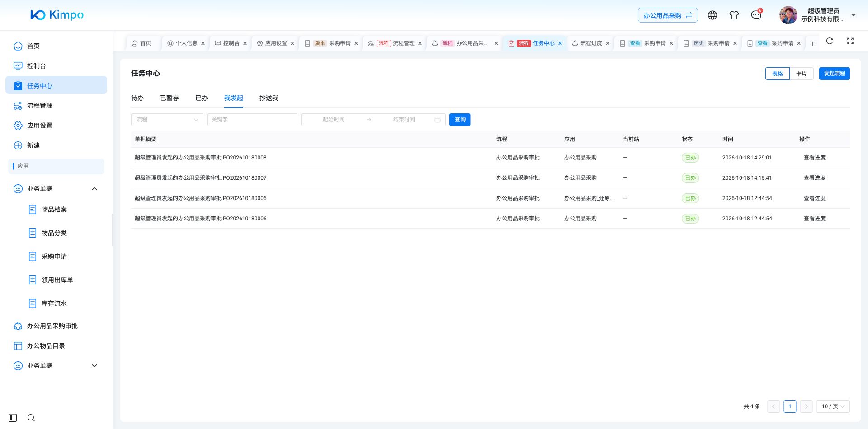The width and height of the screenshot is (868, 429).
Task: Click the refresh icon in tab bar
Action: [830, 41]
